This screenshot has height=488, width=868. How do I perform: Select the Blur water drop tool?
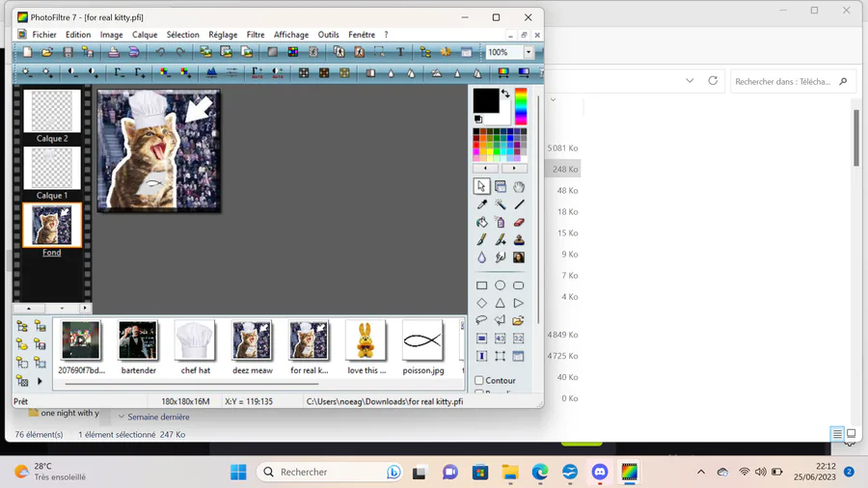point(481,258)
